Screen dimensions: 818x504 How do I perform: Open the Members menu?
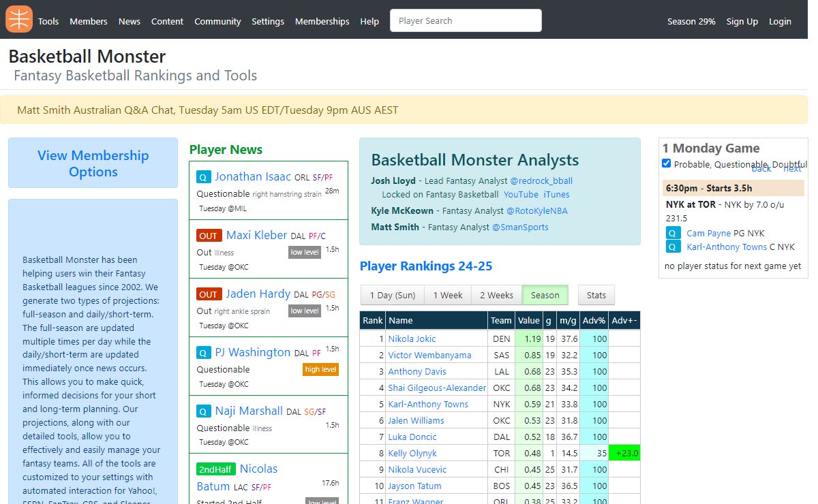[89, 21]
